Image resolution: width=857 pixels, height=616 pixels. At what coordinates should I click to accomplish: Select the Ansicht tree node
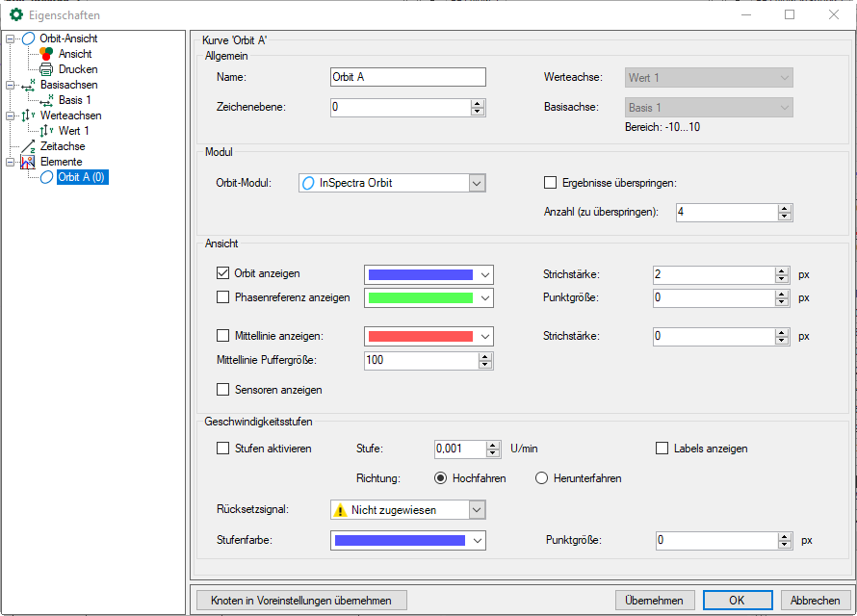(x=75, y=54)
